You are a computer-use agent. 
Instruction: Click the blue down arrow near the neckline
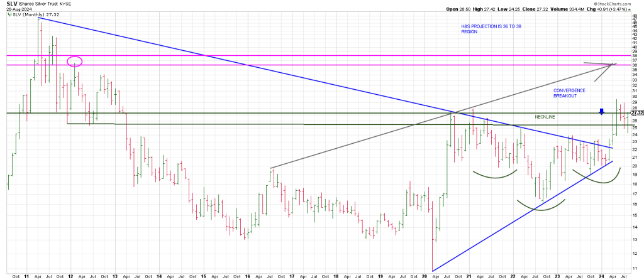click(601, 112)
